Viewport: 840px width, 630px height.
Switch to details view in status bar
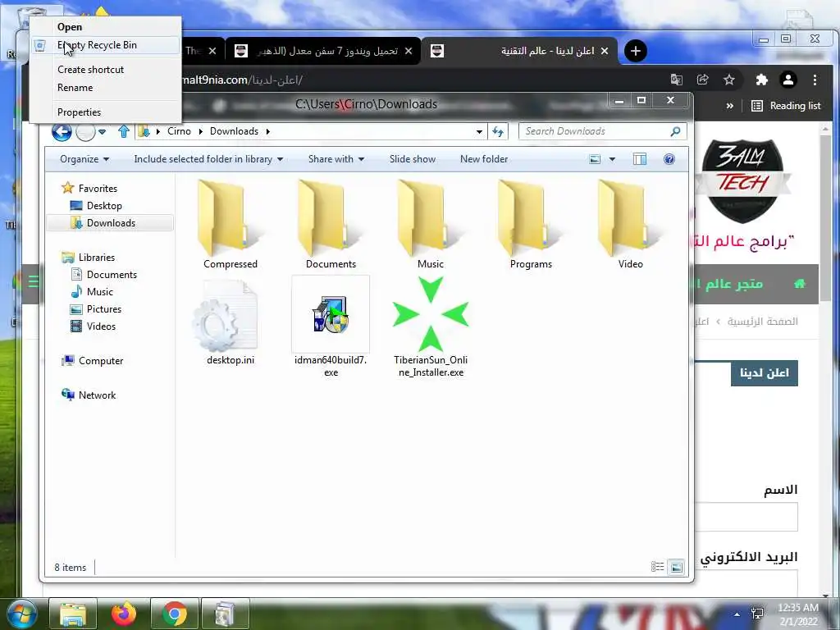(x=657, y=567)
